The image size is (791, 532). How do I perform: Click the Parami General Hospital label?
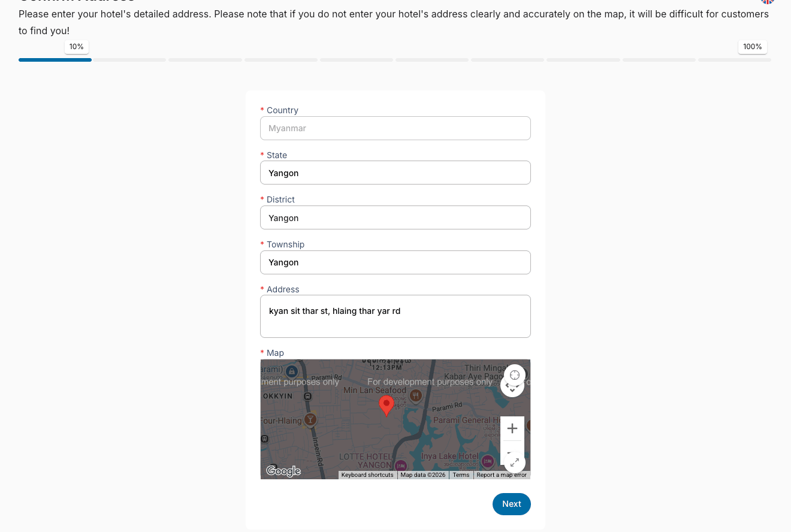coord(466,421)
